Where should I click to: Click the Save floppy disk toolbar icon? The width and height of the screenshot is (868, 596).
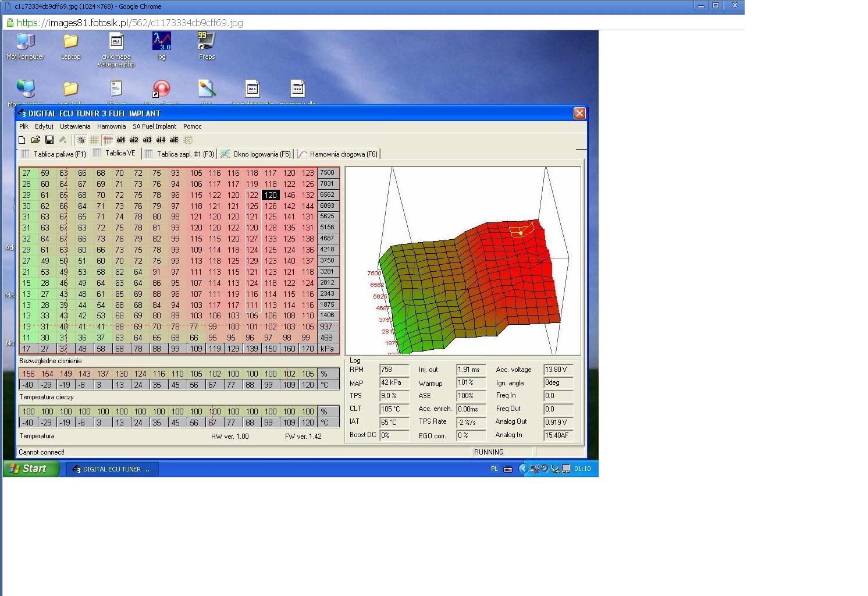[49, 140]
